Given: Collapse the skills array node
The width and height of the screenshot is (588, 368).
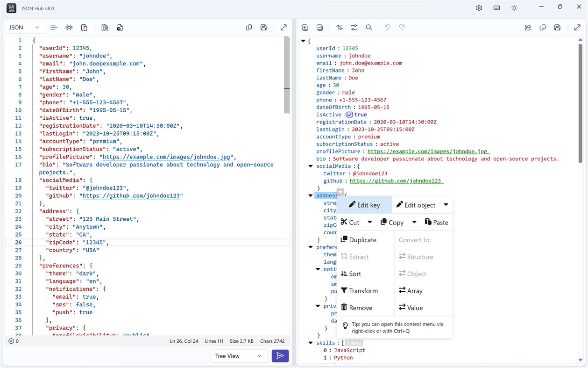Looking at the screenshot, I should tap(311, 343).
